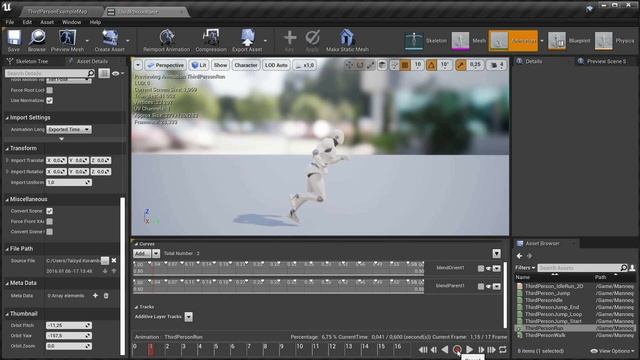This screenshot has width=640, height=360.
Task: Click the Key plus icon in toolbar
Action: 289,40
